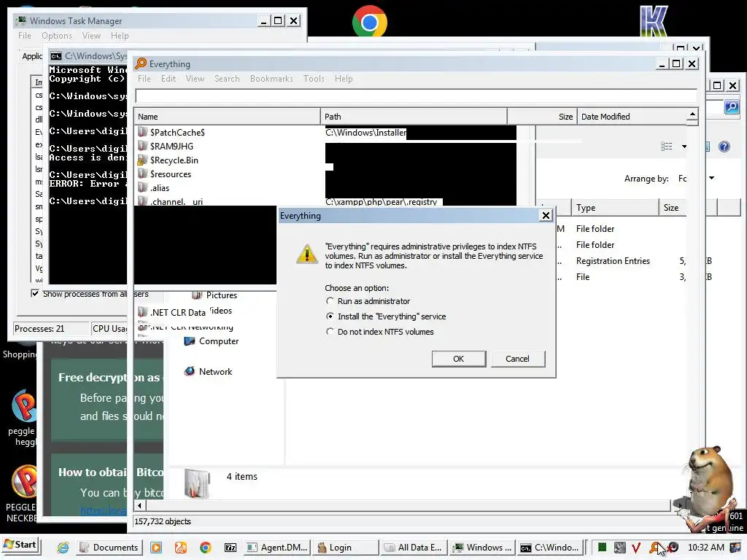Select the $resources folder icon
The height and width of the screenshot is (560, 747).
pos(142,174)
